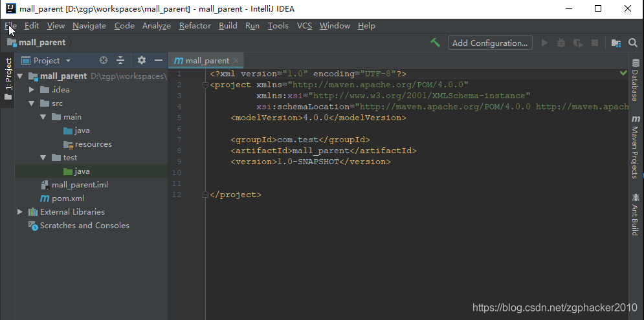Viewport: 644px width, 320px height.
Task: Select the mall_parent editor tab
Action: [x=206, y=60]
